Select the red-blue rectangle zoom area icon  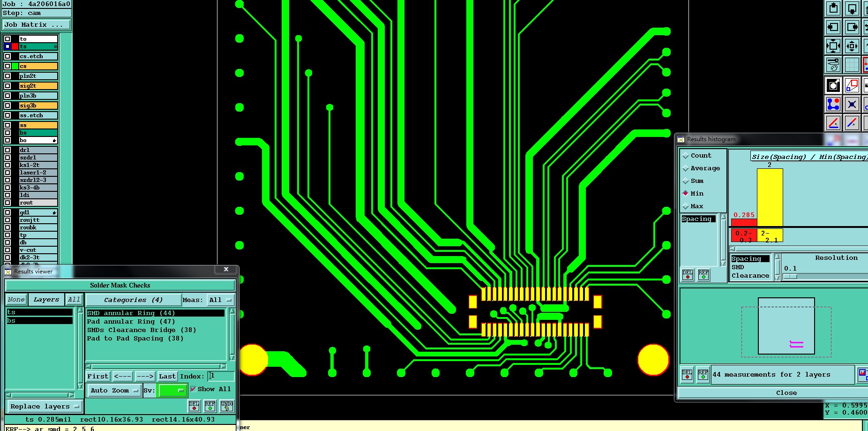point(852,85)
